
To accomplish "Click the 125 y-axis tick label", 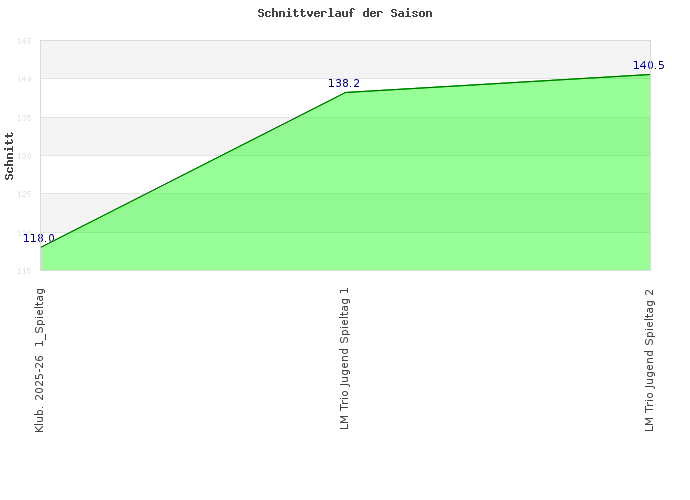I will coord(23,194).
